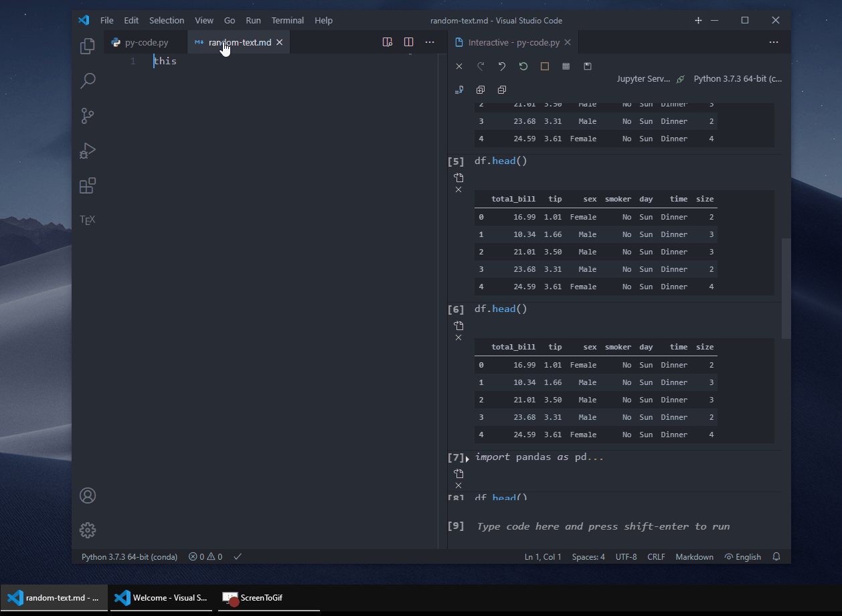The image size is (842, 616).
Task: Click English spell-check language in status bar
Action: click(x=743, y=556)
